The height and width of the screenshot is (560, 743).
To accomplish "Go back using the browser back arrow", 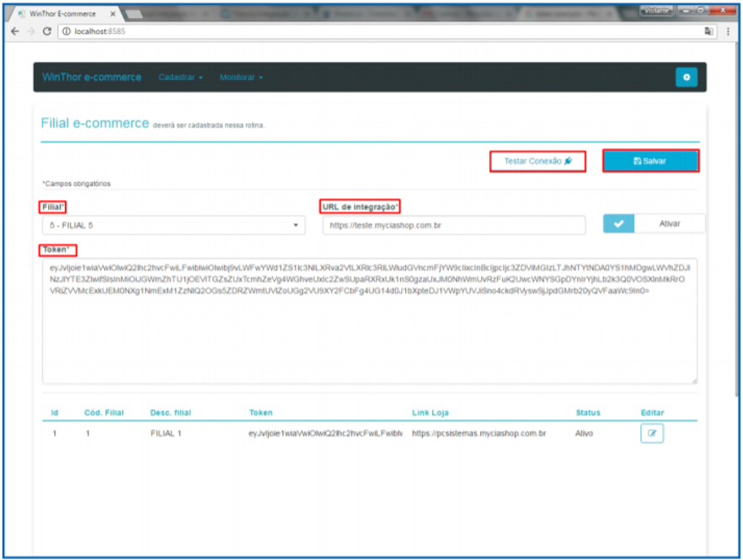I will (x=15, y=30).
